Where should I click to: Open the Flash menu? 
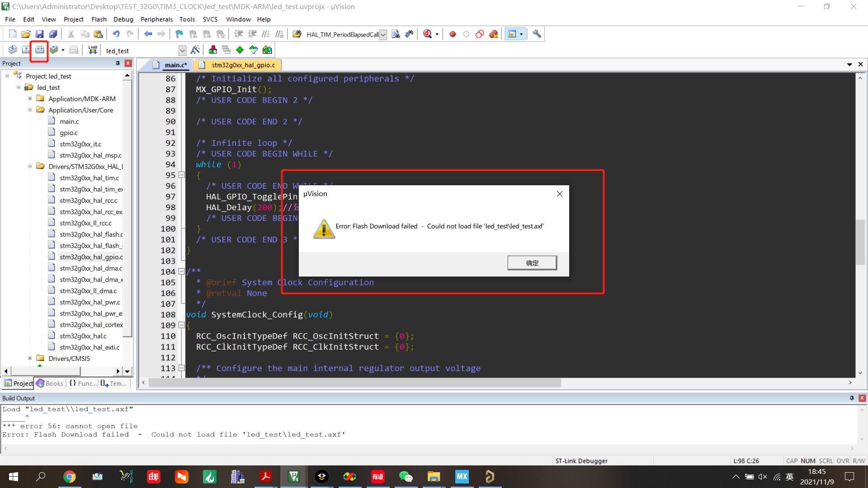tap(99, 19)
